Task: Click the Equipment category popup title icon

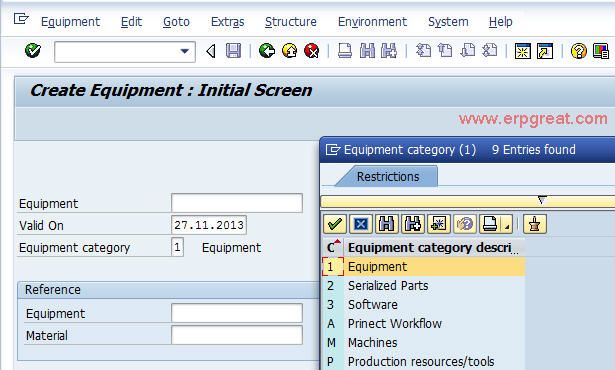Action: [x=333, y=149]
